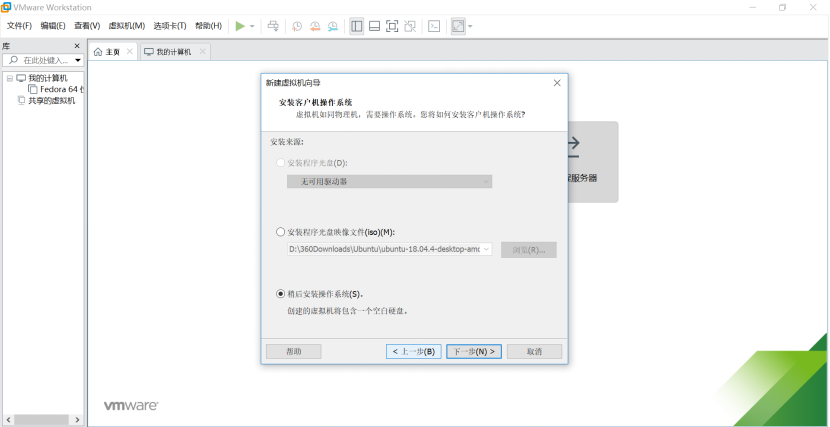This screenshot has height=427, width=830.
Task: Open the ISO file path combo box
Action: pos(390,249)
